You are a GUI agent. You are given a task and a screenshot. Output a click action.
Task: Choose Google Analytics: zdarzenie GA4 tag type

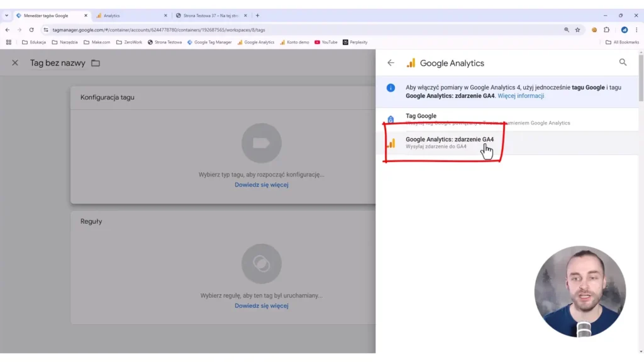click(x=507, y=143)
